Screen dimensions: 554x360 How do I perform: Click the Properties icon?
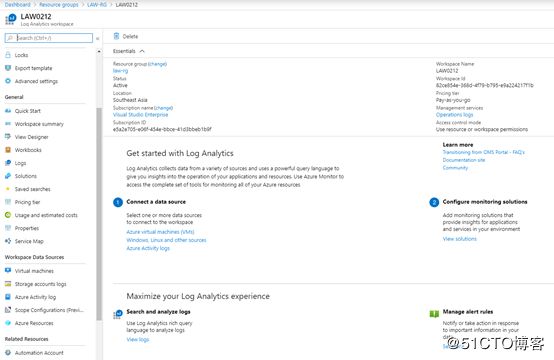8,228
